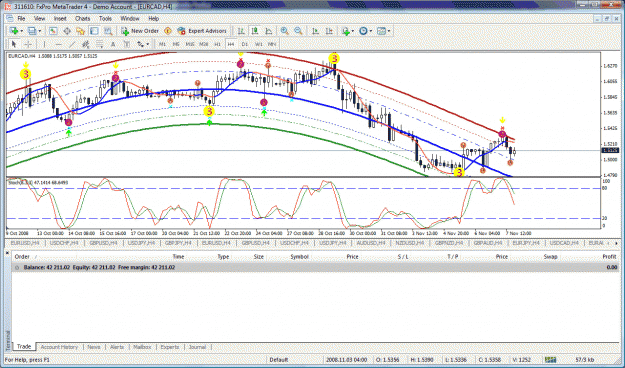
Task: Expand the Indicators dropdown arrow
Action: click(353, 31)
